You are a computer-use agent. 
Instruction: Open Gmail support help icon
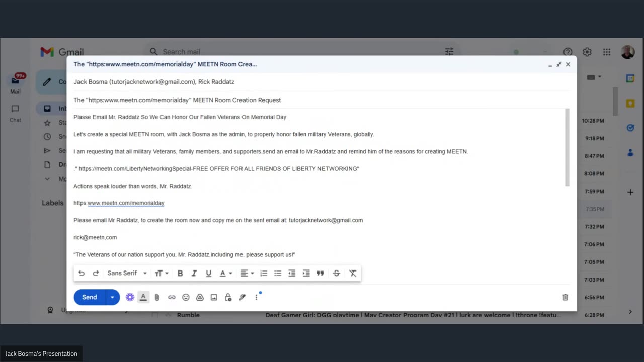568,52
